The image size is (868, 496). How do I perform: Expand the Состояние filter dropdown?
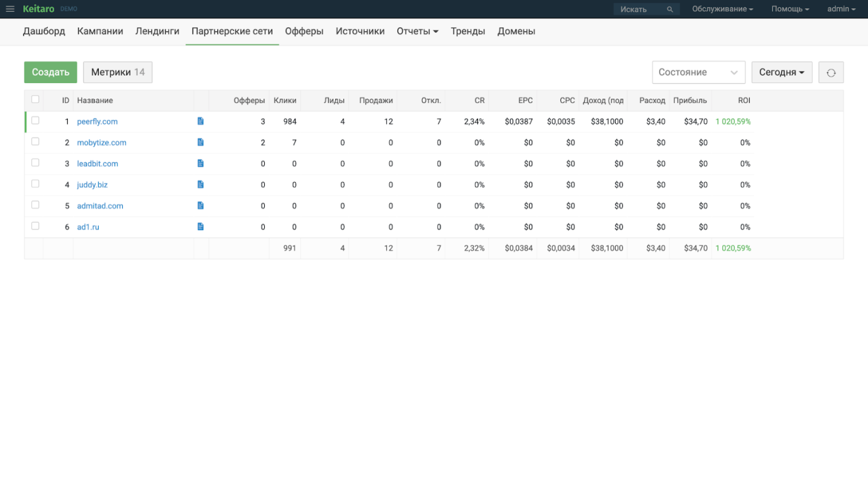pos(698,72)
